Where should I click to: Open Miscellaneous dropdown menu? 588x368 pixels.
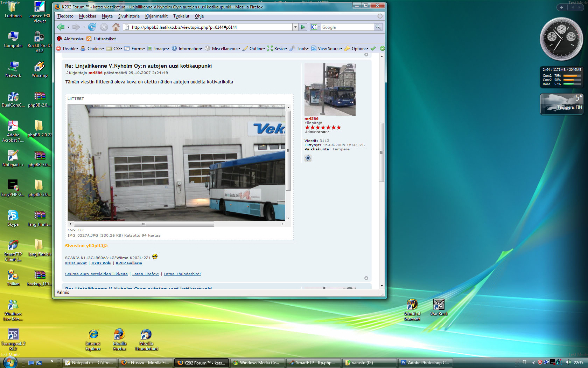tap(223, 49)
